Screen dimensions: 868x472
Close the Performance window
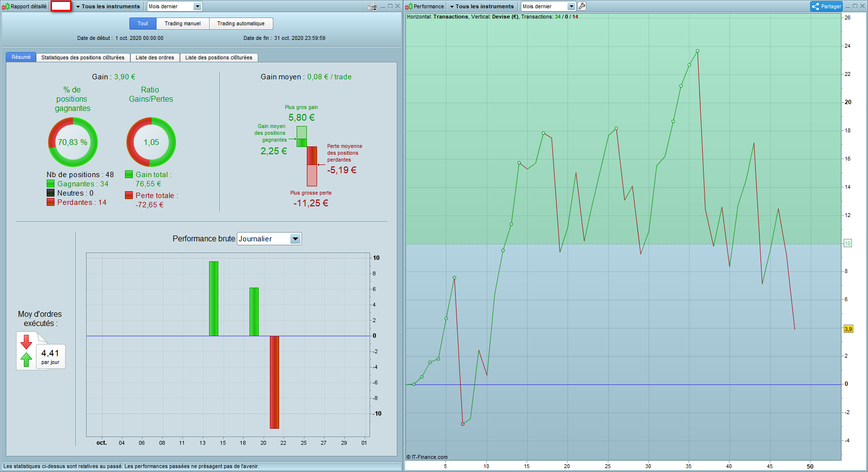pos(862,6)
